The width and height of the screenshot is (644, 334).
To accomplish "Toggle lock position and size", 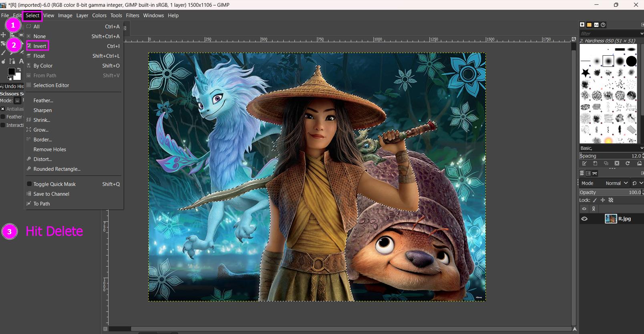I will [603, 200].
